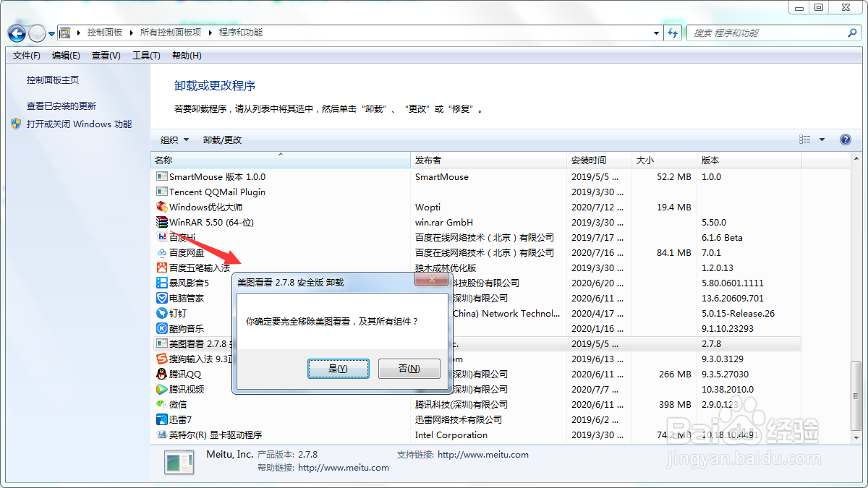Image resolution: width=868 pixels, height=488 pixels.
Task: Sort by 发布者 column header
Action: 488,160
